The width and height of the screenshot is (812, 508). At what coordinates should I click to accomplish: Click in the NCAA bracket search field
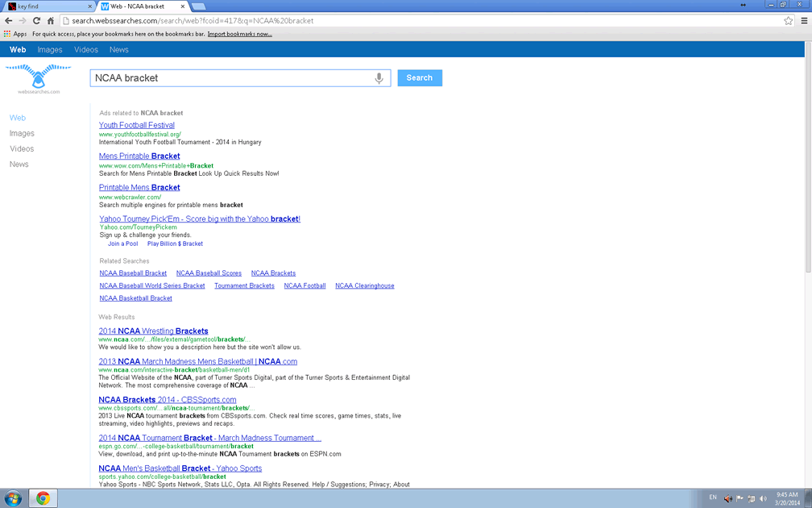click(x=232, y=78)
